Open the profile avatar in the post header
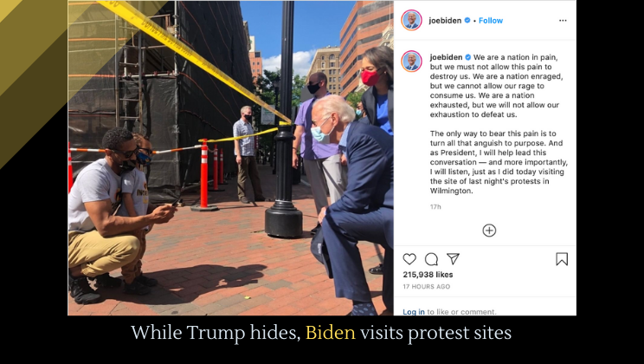Image resolution: width=644 pixels, height=364 pixels. pos(411,20)
